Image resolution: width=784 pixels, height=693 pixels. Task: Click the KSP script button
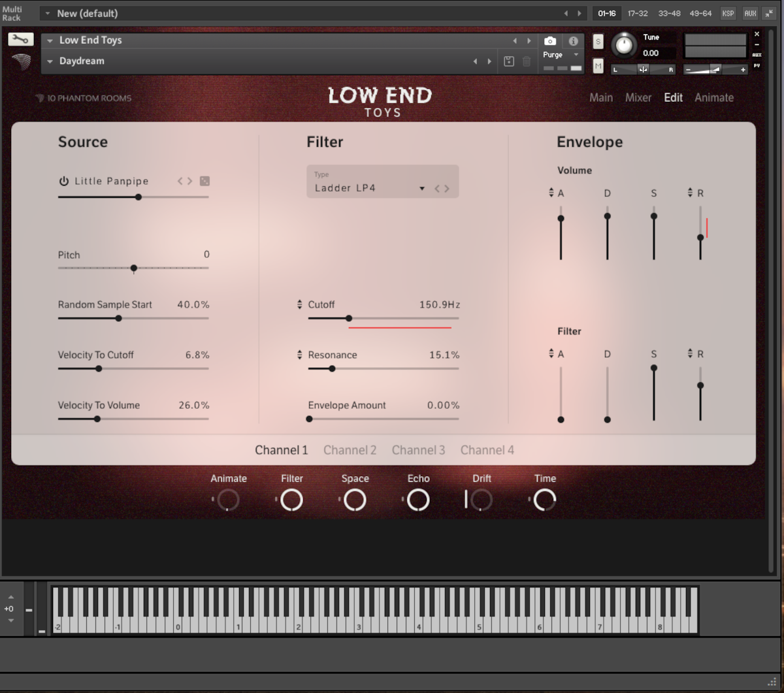[x=727, y=13]
